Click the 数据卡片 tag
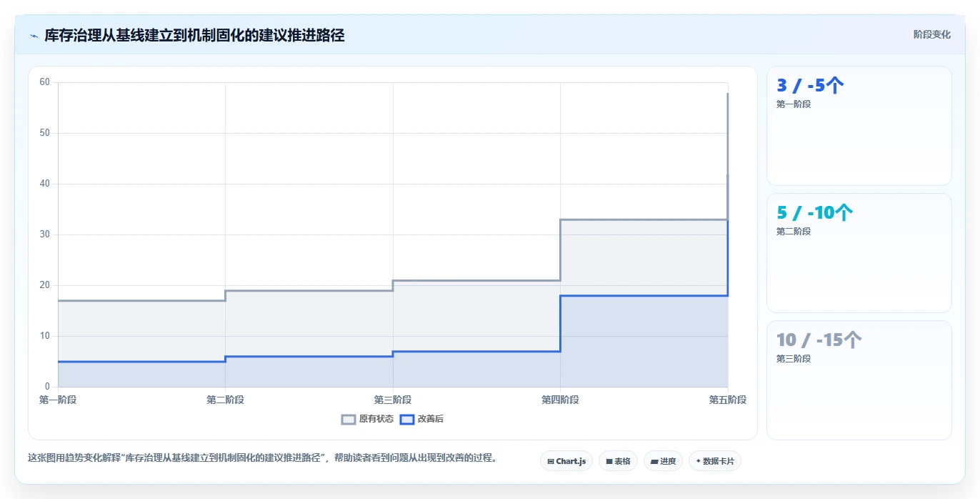This screenshot has width=980, height=499. [x=715, y=461]
